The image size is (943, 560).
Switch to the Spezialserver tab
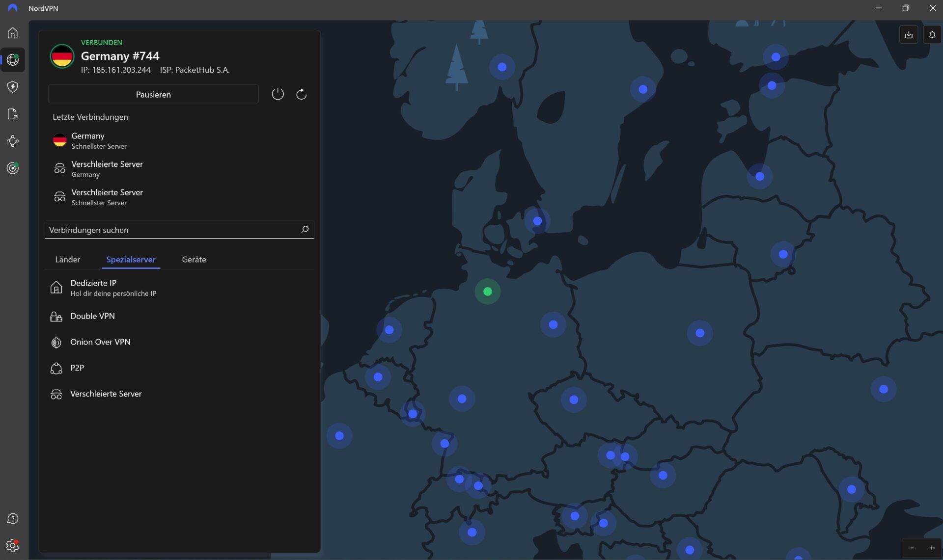(x=131, y=259)
